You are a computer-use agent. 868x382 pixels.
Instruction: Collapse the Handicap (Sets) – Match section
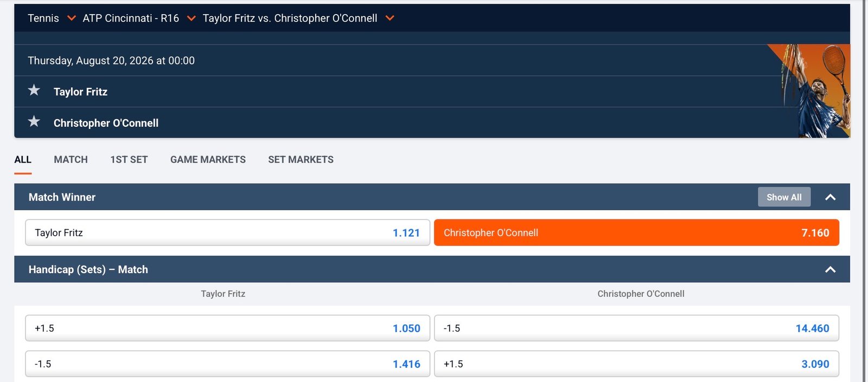pos(830,269)
